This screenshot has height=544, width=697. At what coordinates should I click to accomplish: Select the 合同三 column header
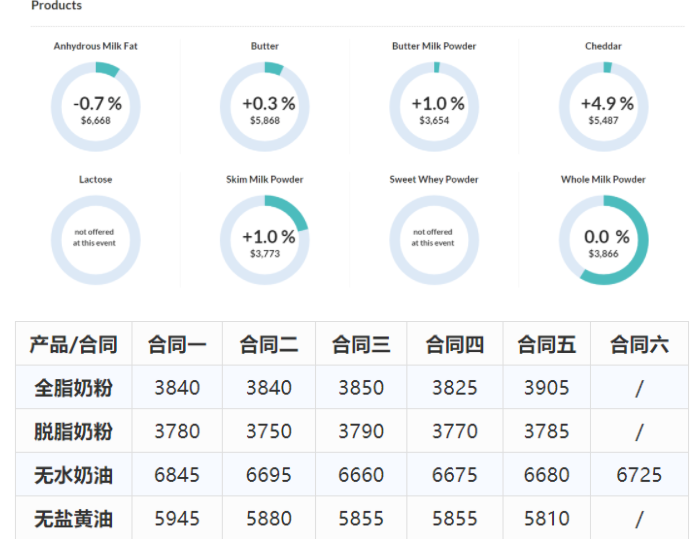[361, 344]
